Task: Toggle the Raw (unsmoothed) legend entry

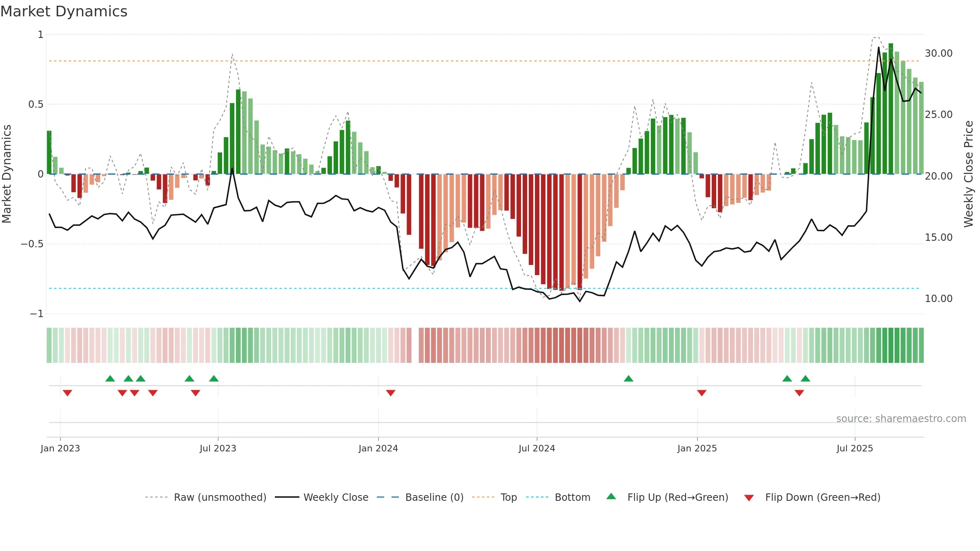Action: (205, 497)
